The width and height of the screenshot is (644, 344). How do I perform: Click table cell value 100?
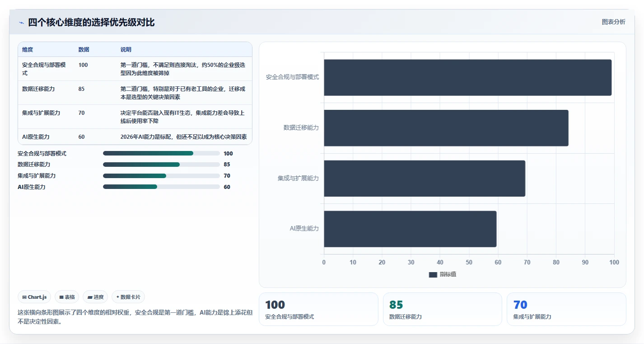pyautogui.click(x=83, y=65)
